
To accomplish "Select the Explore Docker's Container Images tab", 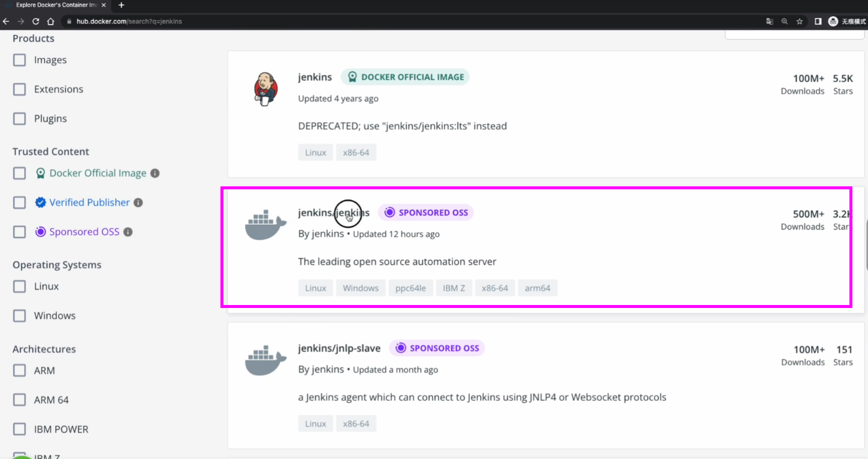I will (57, 5).
